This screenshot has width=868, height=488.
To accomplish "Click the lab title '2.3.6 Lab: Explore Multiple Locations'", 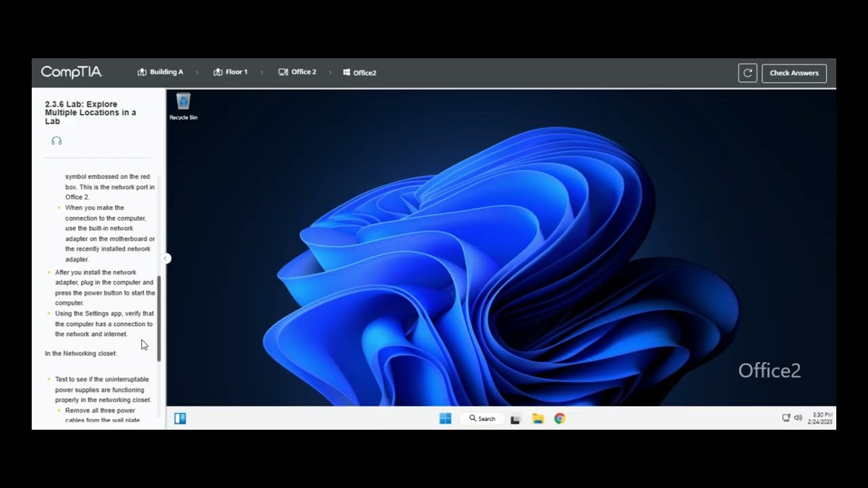I will click(90, 113).
